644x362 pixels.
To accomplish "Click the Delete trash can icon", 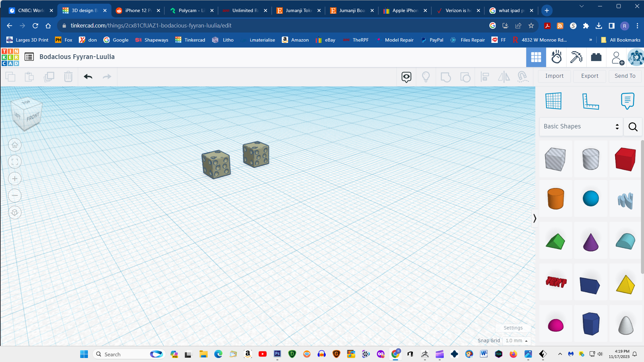I will [68, 77].
